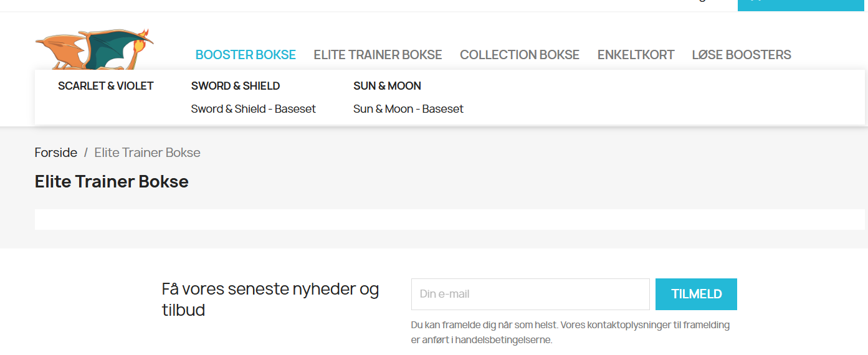The height and width of the screenshot is (355, 868).
Task: Open Sword & Shield - Baseset link
Action: click(x=254, y=109)
